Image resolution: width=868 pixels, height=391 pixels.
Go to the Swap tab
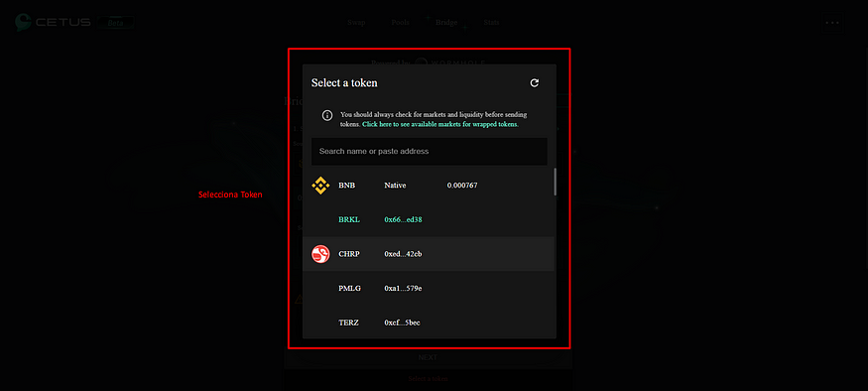click(356, 23)
